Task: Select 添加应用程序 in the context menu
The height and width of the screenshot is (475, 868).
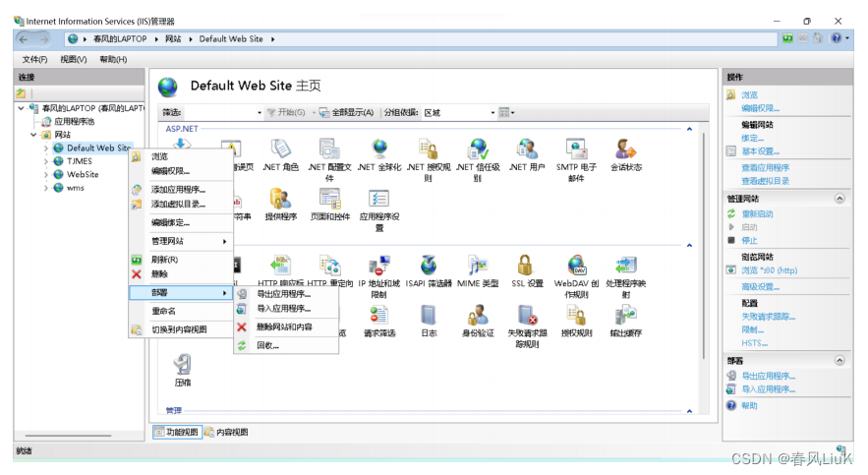Action: coord(181,190)
